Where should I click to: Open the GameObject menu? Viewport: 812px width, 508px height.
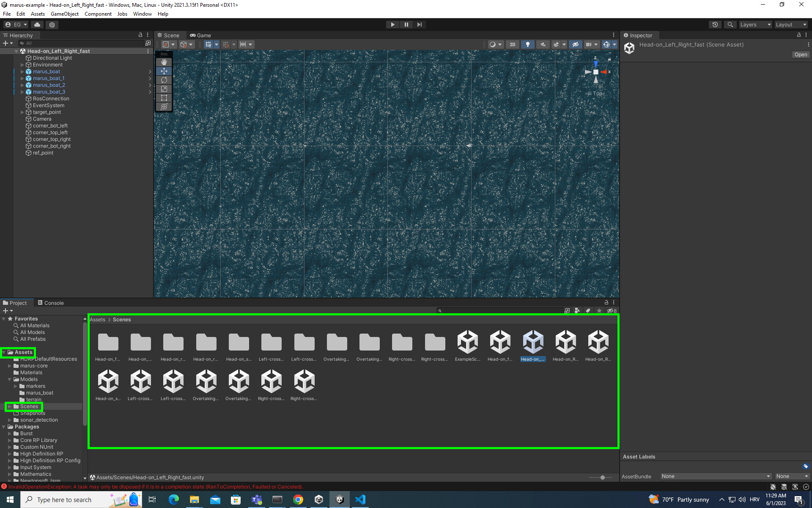(64, 14)
